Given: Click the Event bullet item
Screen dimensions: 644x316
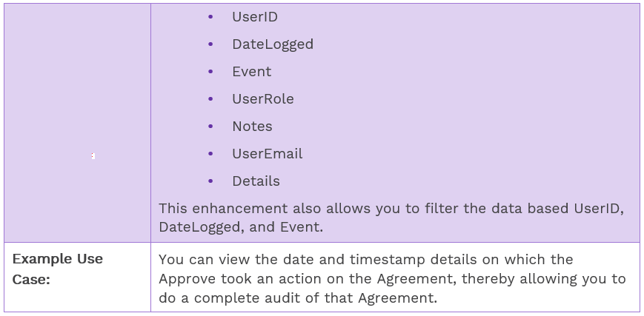Looking at the screenshot, I should pyautogui.click(x=251, y=72).
